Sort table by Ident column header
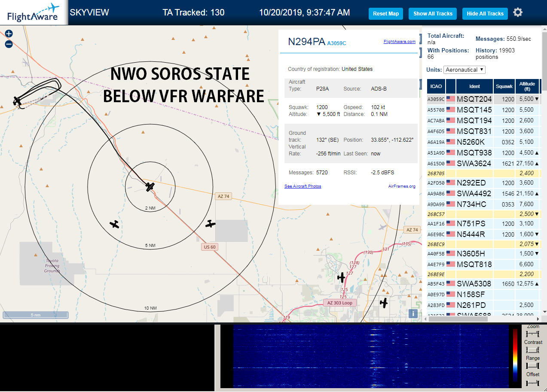The image size is (547, 392). click(474, 86)
